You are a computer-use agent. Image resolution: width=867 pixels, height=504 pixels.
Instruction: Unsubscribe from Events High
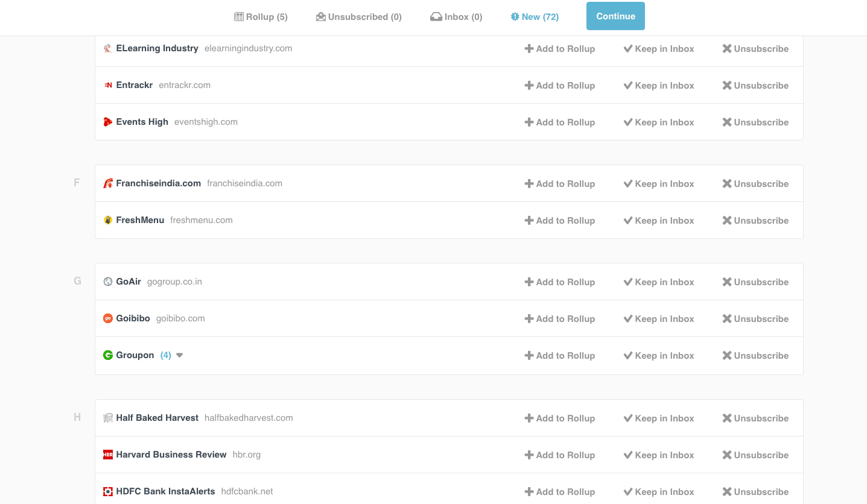pos(755,122)
